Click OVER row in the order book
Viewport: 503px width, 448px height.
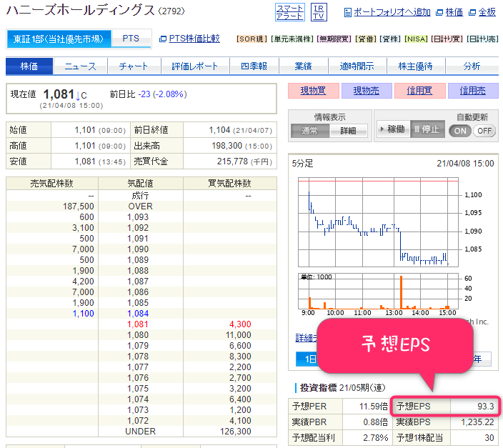point(141,206)
